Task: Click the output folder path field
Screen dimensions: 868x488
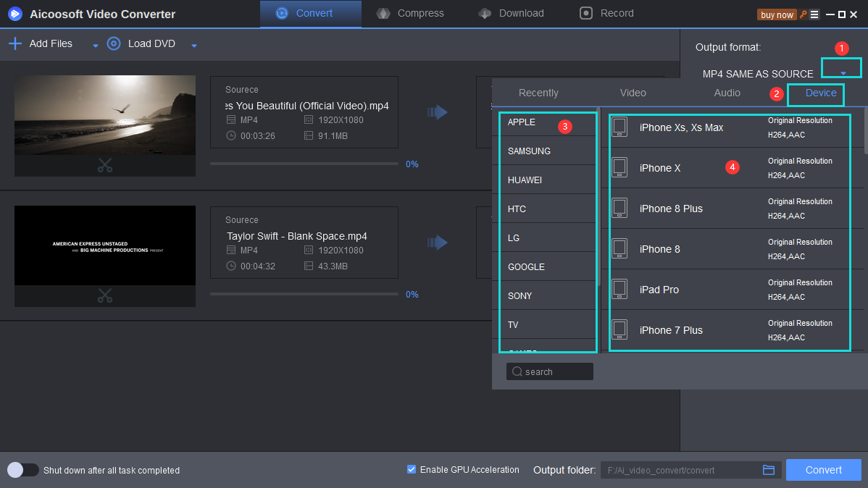Action: tap(691, 470)
